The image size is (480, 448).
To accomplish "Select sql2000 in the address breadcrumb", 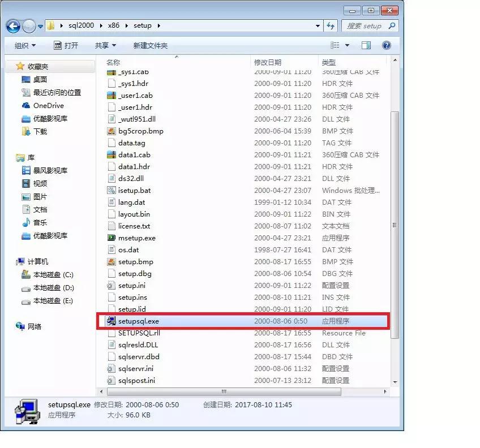I will pyautogui.click(x=81, y=25).
